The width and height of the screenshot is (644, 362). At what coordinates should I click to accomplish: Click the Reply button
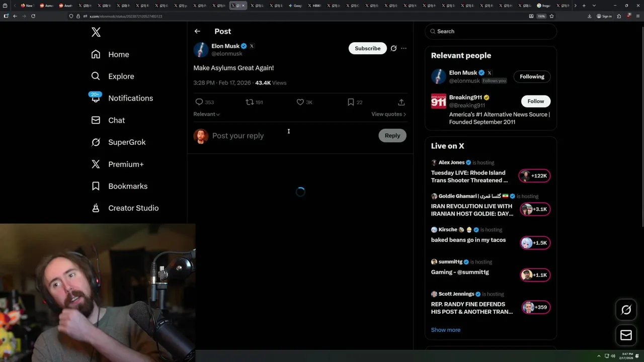click(392, 136)
